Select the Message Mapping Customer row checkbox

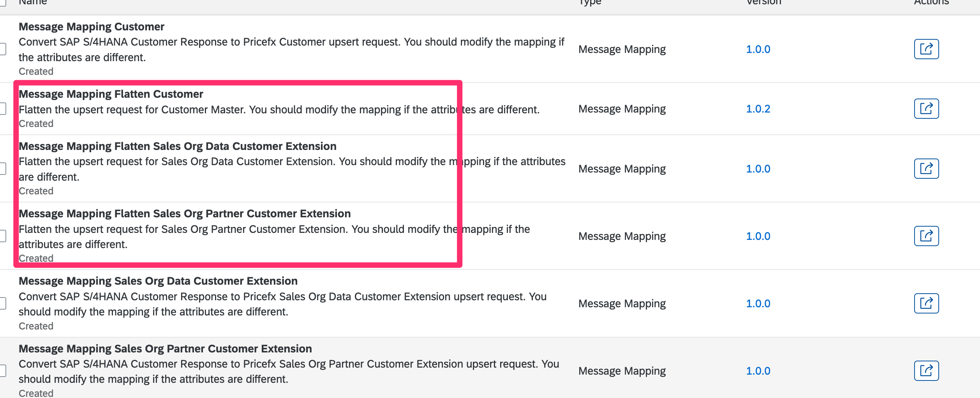pos(2,49)
